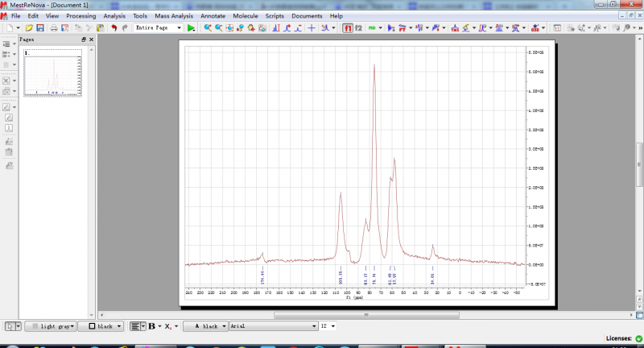The width and height of the screenshot is (644, 348).
Task: Open the Processing menu
Action: tap(80, 16)
